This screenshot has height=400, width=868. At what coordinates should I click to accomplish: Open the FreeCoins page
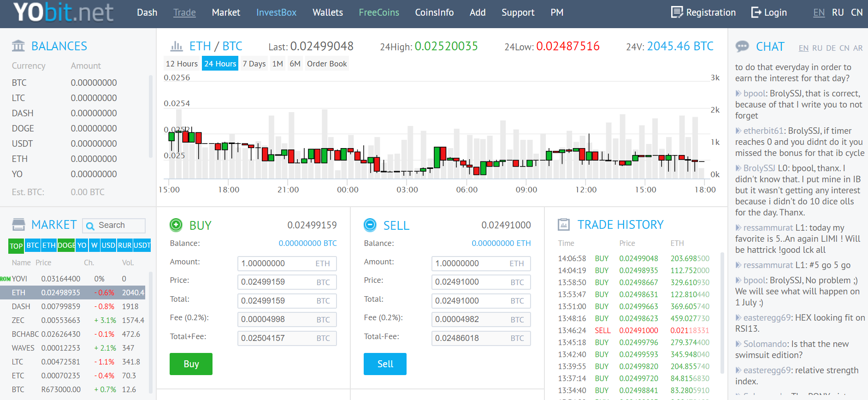[x=379, y=12]
